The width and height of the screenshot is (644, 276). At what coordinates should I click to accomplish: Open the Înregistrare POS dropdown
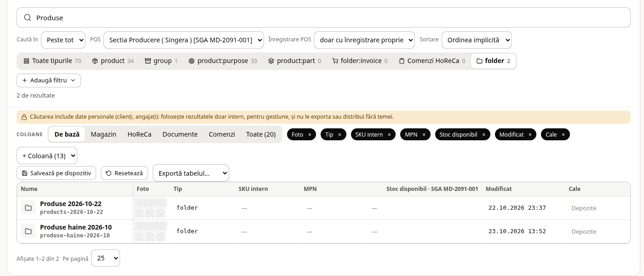click(364, 40)
